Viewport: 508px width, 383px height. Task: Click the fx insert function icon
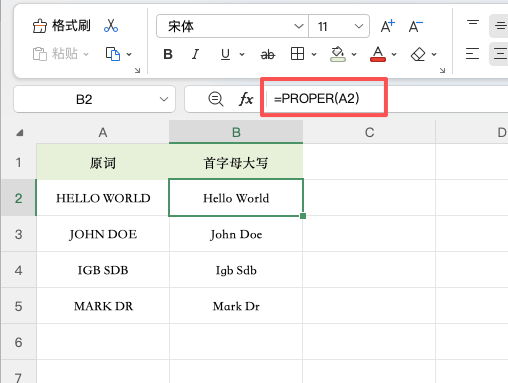(246, 99)
